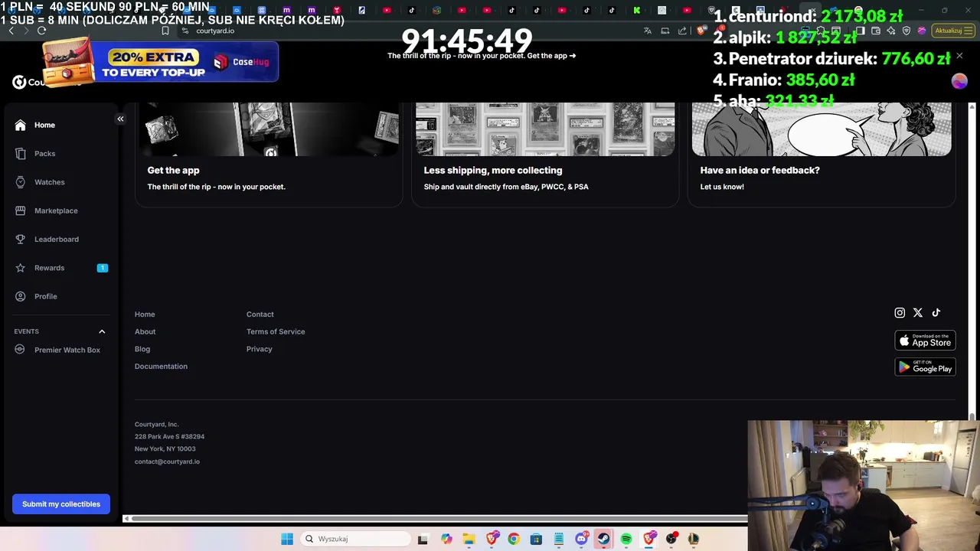The image size is (980, 551).
Task: Switch to Steam in the taskbar
Action: click(x=604, y=539)
